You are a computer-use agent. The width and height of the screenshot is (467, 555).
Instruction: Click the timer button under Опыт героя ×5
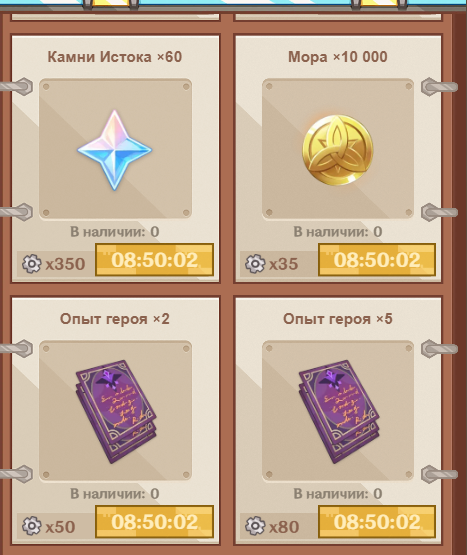[x=377, y=522]
